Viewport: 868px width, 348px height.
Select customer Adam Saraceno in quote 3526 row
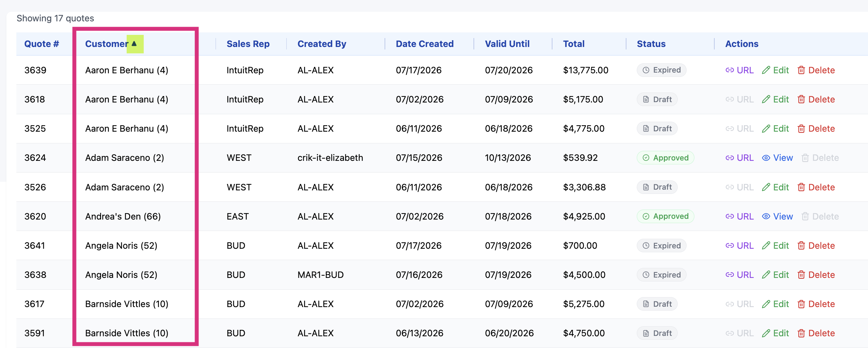coord(125,187)
